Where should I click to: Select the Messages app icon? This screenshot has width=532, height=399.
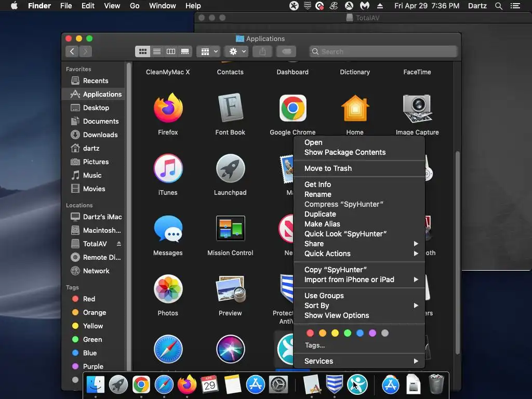click(168, 229)
